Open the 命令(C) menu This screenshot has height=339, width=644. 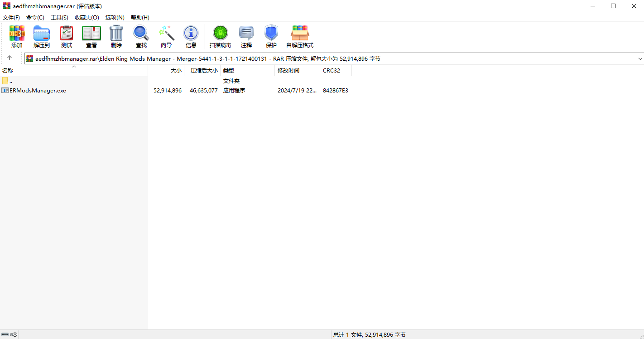coord(35,17)
